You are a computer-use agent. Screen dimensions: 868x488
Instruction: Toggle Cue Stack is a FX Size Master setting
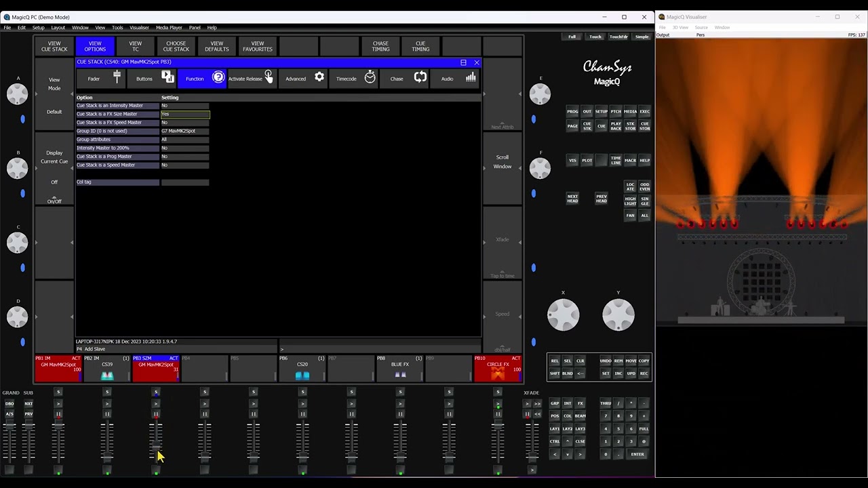pyautogui.click(x=184, y=114)
